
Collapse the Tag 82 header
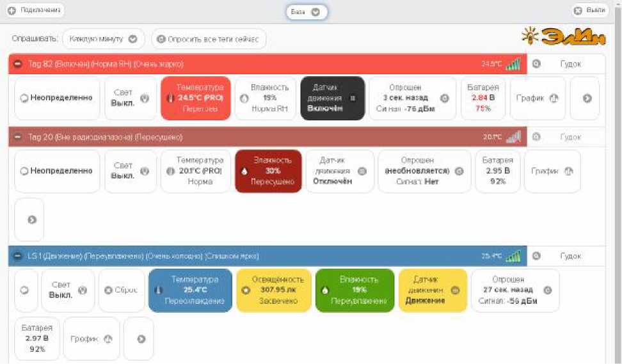(18, 64)
